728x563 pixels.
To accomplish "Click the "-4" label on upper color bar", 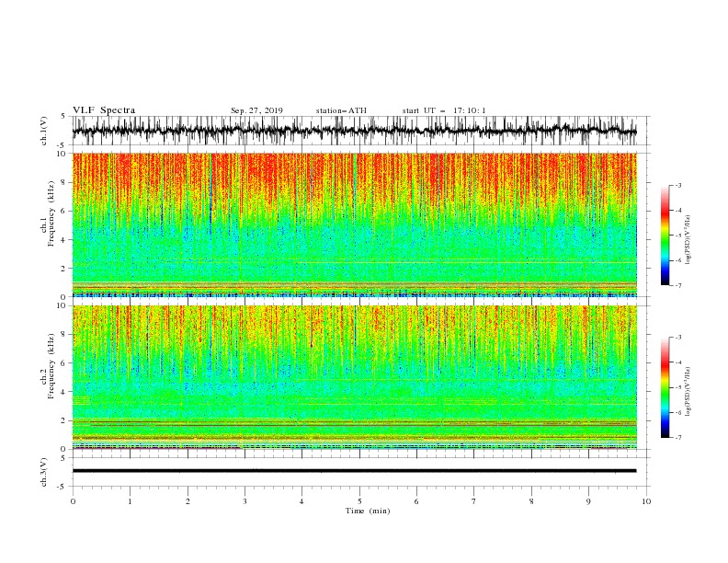I will coord(678,211).
